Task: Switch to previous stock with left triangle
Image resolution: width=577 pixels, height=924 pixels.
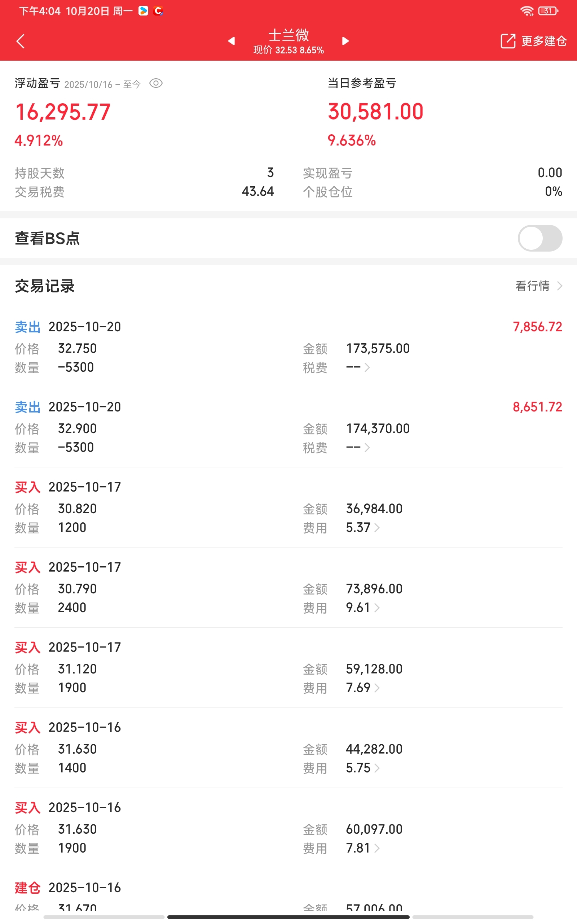Action: pos(231,41)
